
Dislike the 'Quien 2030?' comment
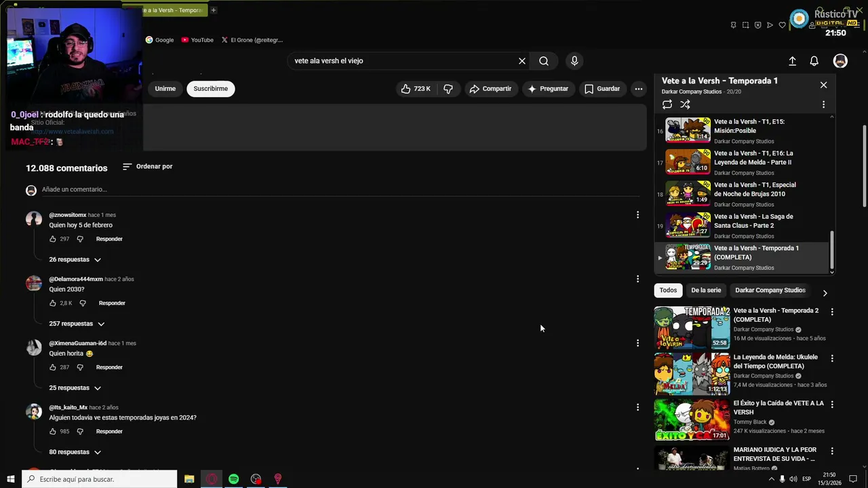coord(83,303)
